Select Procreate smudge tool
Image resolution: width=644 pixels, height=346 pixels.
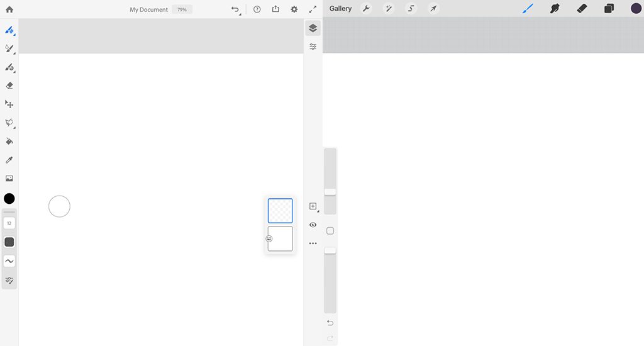555,8
